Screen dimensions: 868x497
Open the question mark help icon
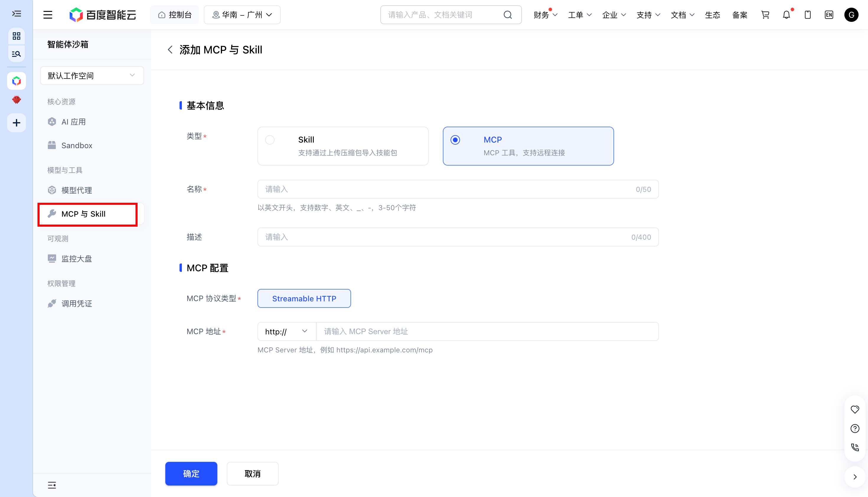pos(855,429)
